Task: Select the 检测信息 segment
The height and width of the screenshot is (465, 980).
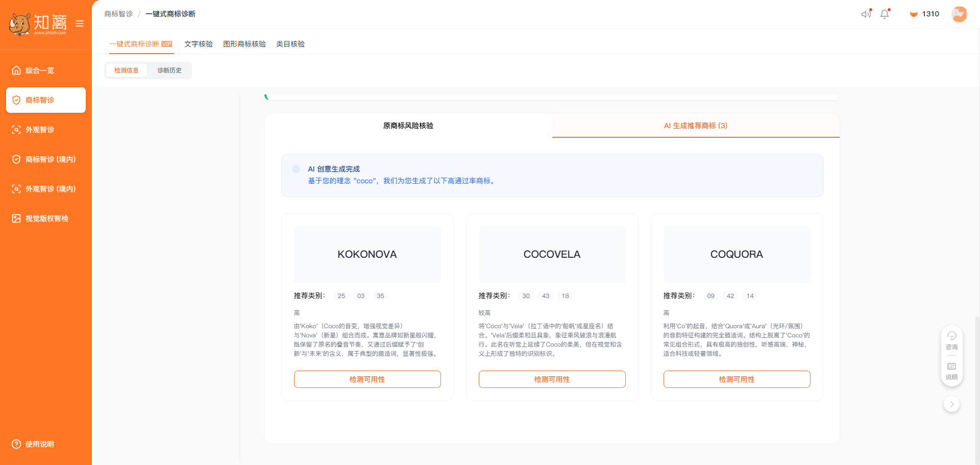Action: [x=127, y=70]
